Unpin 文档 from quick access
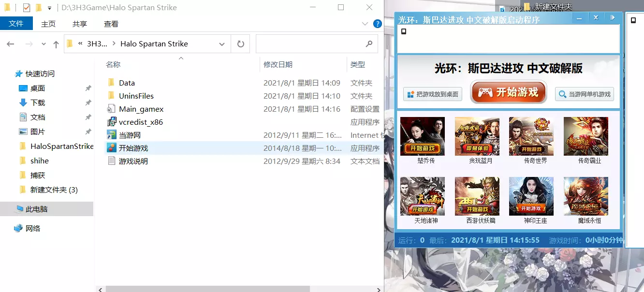Screen dimensions: 644x292 point(88,117)
